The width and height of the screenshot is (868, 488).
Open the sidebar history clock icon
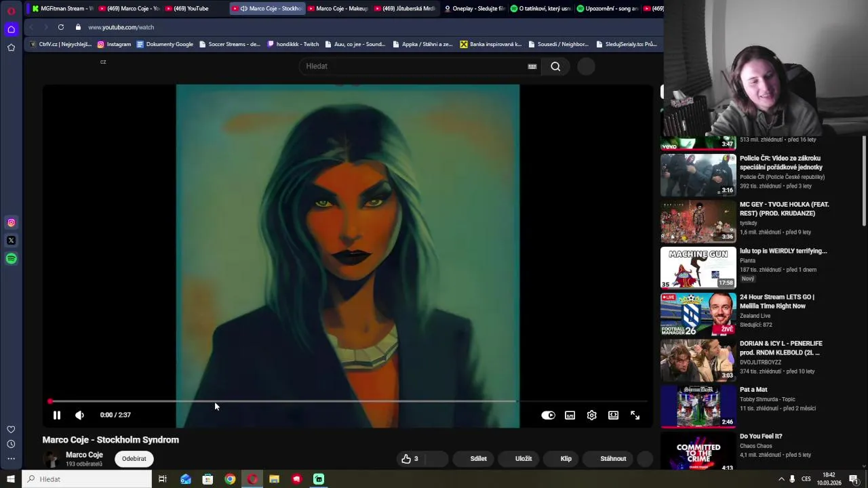(11, 444)
